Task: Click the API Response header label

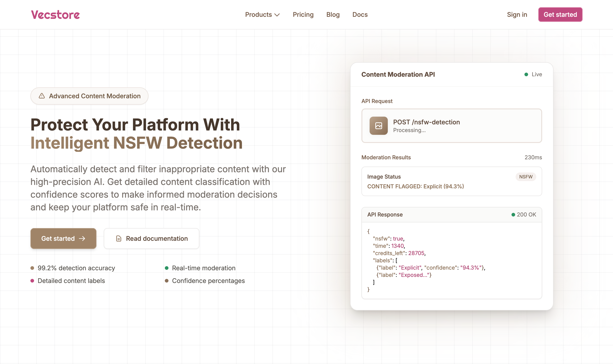Action: point(385,215)
